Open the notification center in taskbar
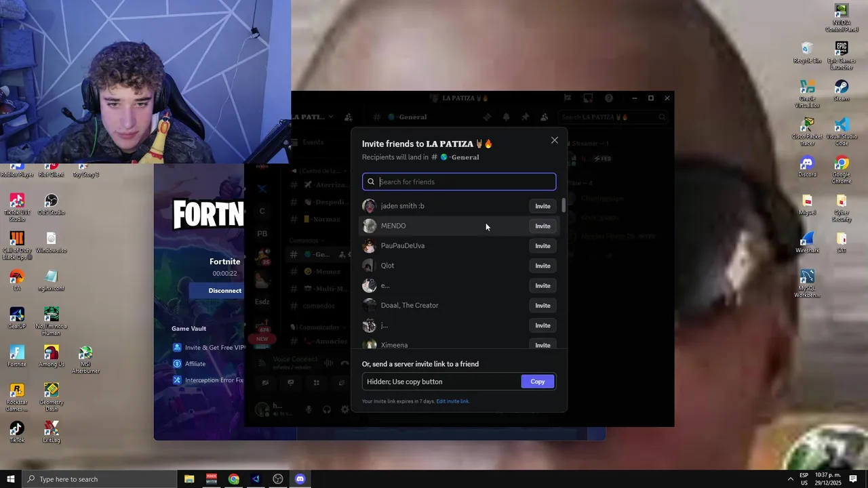868x488 pixels. coord(853,479)
